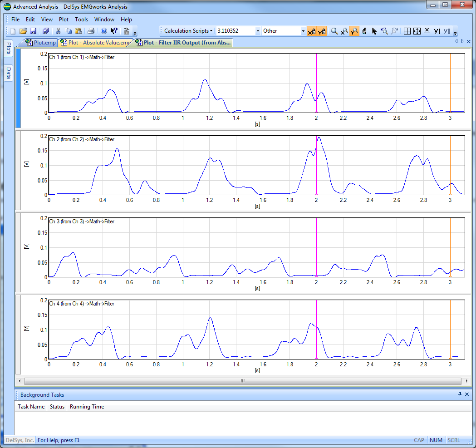The image size is (476, 448).
Task: Click the undo zoom icon
Action: coord(384,31)
